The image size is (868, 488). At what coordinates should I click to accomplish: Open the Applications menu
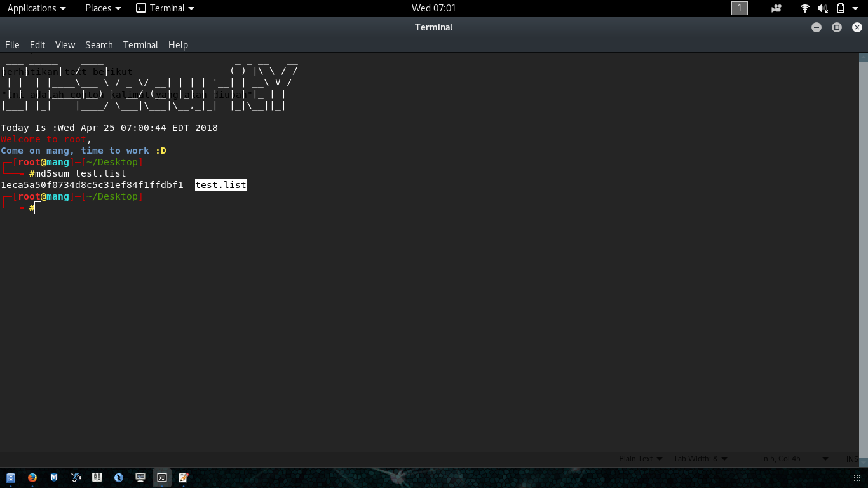[33, 8]
